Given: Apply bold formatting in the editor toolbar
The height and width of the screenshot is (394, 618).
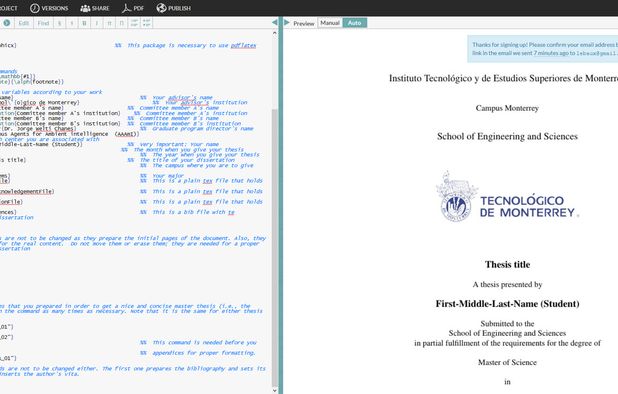Looking at the screenshot, I should 84,23.
